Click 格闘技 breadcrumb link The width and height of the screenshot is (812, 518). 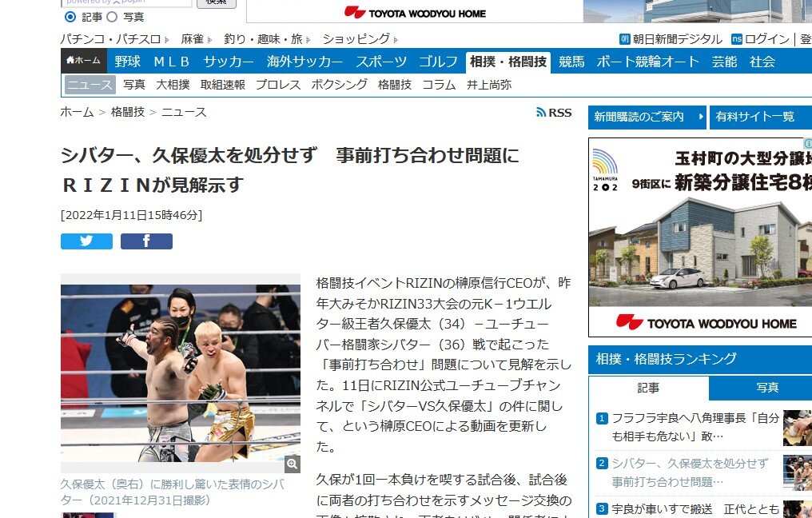(x=128, y=112)
